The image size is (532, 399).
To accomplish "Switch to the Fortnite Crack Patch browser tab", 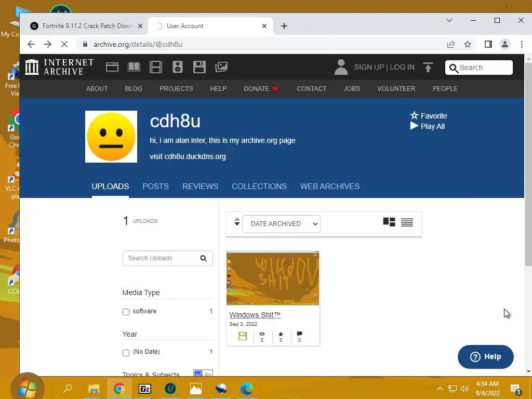I will pyautogui.click(x=85, y=26).
